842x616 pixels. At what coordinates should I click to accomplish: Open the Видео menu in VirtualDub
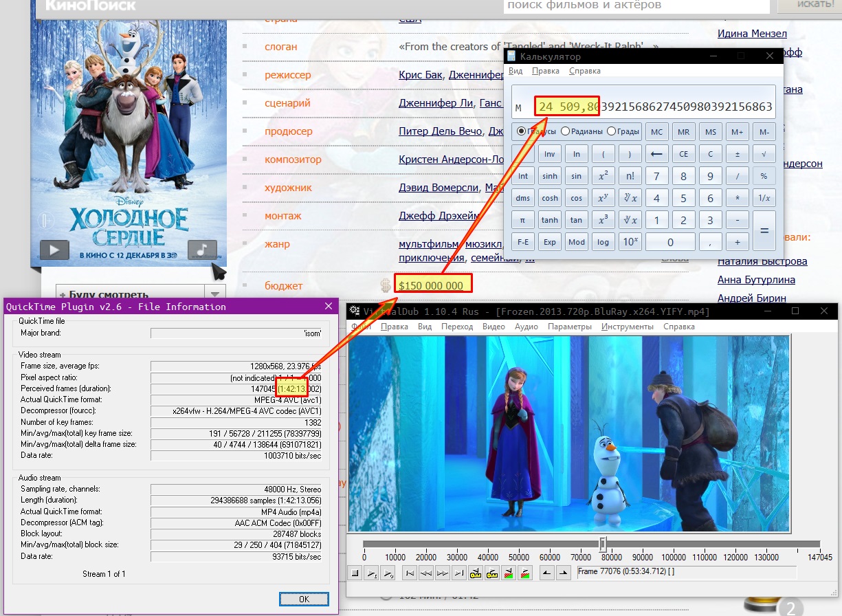(494, 327)
